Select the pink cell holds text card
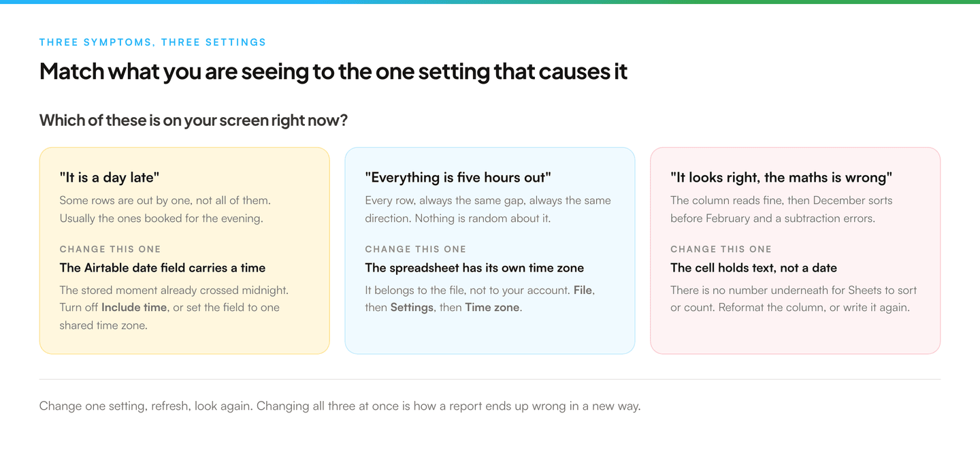This screenshot has height=454, width=980. pyautogui.click(x=795, y=250)
